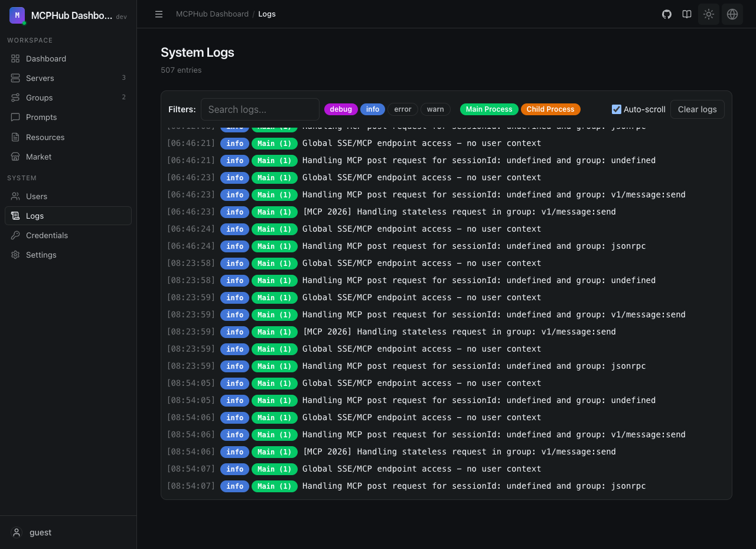Click the Clear logs button
This screenshot has width=756, height=549.
point(698,109)
